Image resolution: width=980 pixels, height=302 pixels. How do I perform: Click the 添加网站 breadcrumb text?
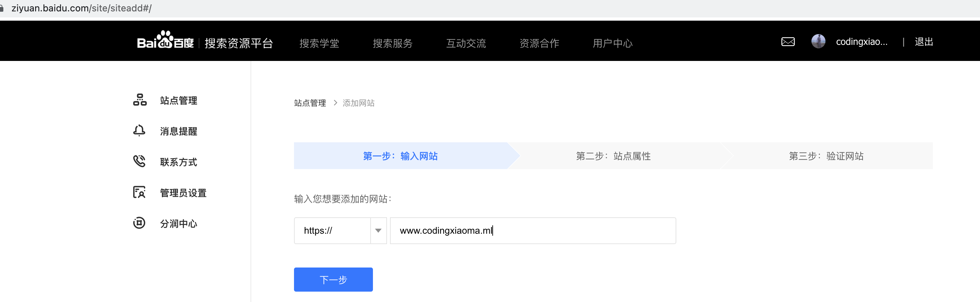point(358,103)
